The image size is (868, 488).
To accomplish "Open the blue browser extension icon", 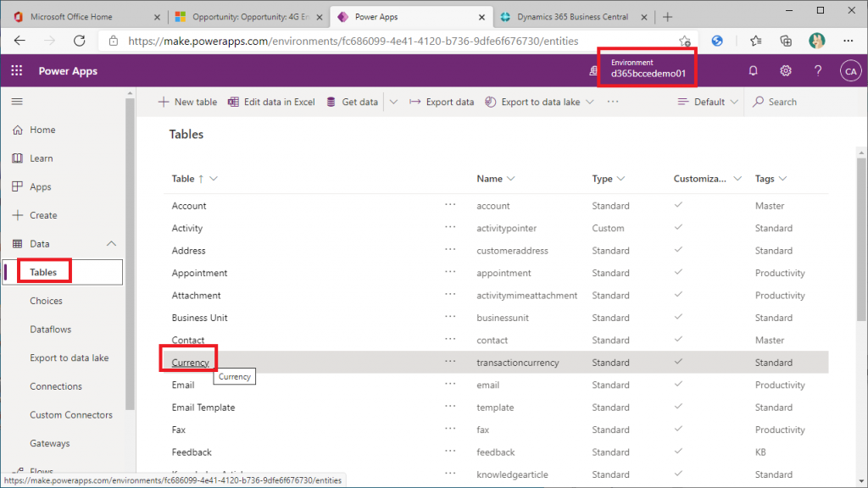I will pyautogui.click(x=717, y=41).
